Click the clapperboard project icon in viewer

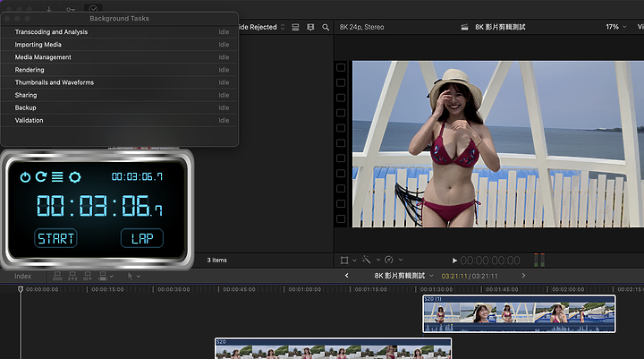(x=464, y=27)
